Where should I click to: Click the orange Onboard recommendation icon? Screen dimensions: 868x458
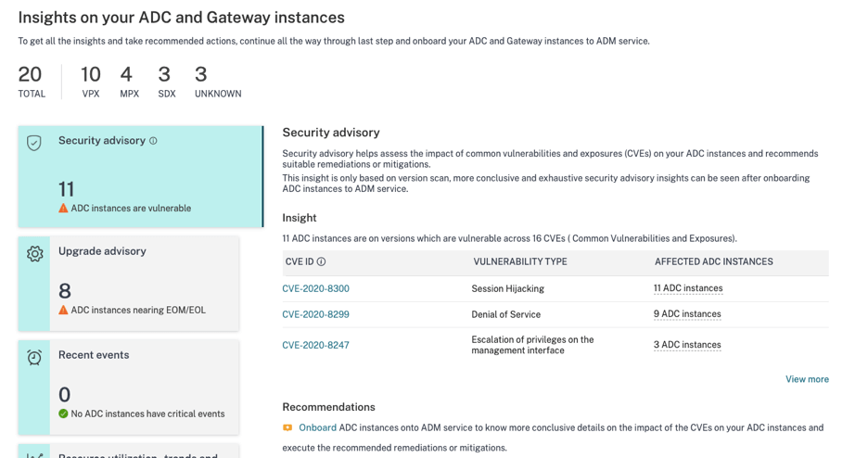[x=287, y=428]
